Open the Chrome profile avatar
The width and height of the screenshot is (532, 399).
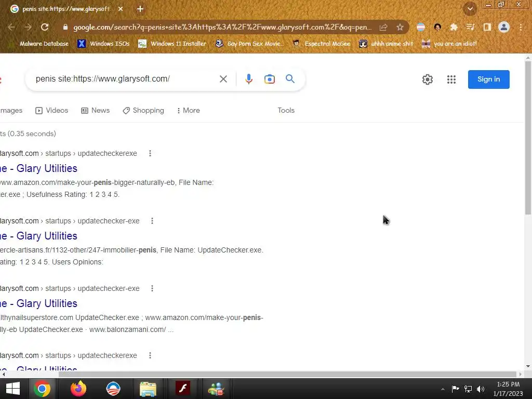coord(504,27)
